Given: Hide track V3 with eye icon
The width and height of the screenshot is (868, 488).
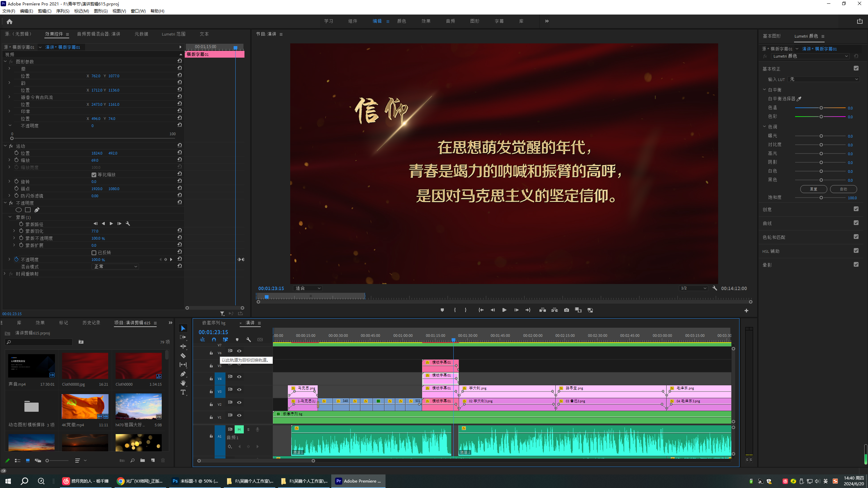Looking at the screenshot, I should tap(239, 390).
